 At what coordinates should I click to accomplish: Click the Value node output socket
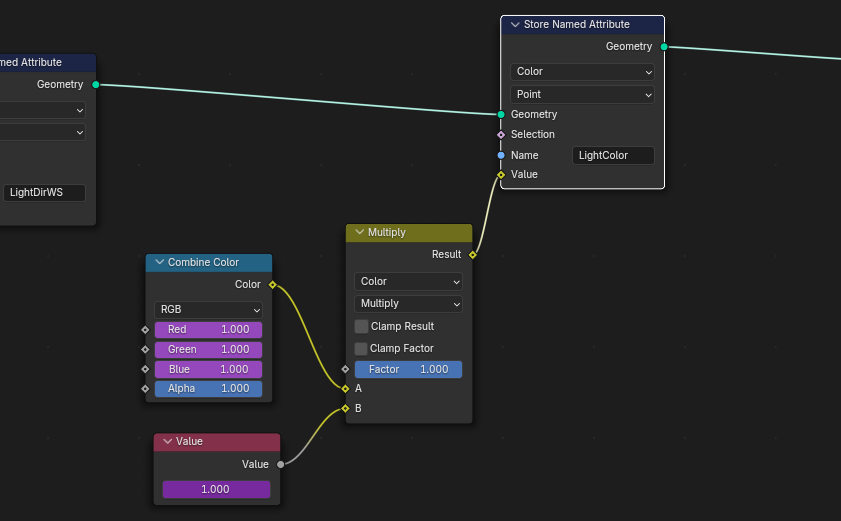[x=280, y=464]
